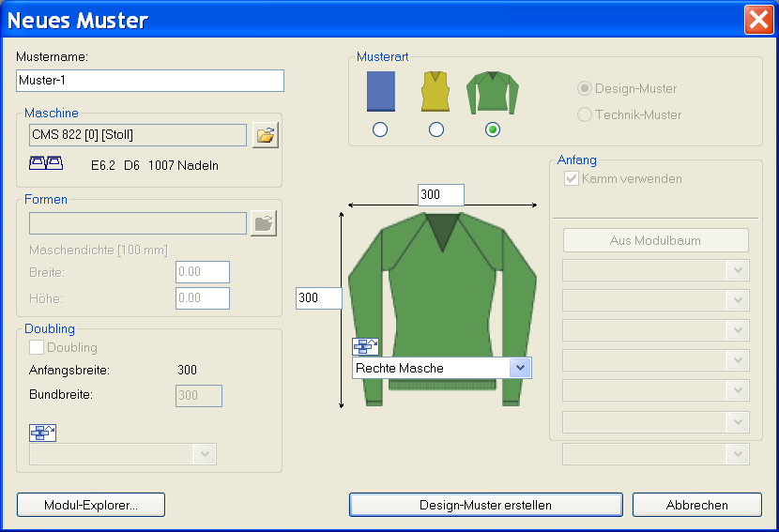Open the Formen folder browse icon

[264, 223]
